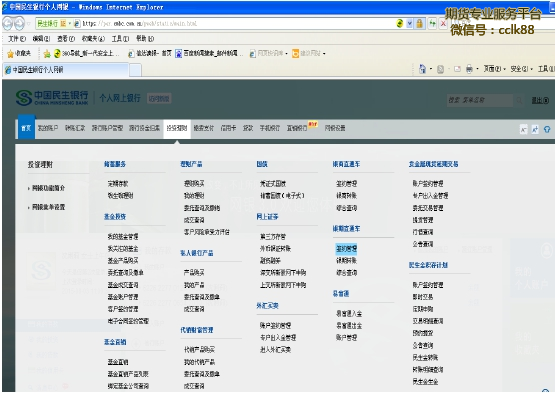Screen dimensions: 555x393
Task: Expand the print icon dropdown arrow
Action: [x=477, y=69]
